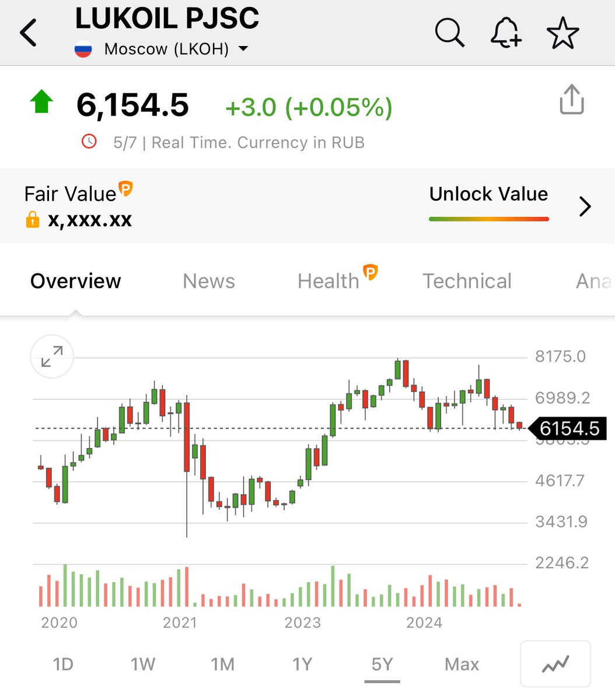Select the 1M timeframe
This screenshot has width=615, height=700.
point(222,664)
